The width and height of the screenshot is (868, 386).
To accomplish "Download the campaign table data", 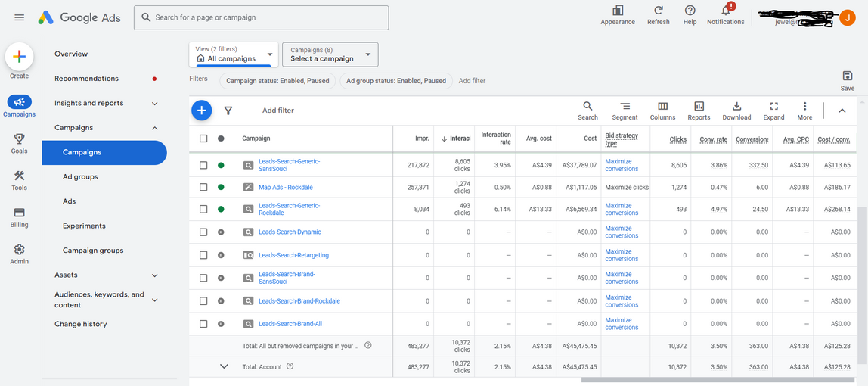I will (736, 107).
